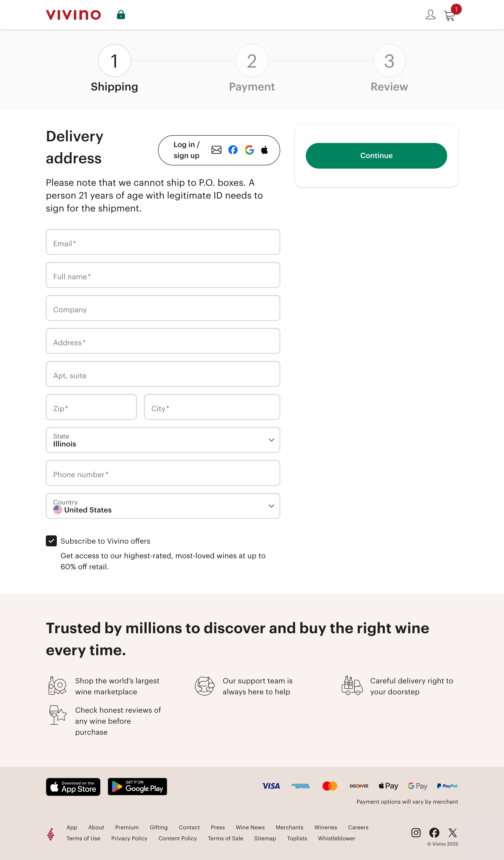
Task: Open the Privacy Policy link
Action: pos(129,838)
